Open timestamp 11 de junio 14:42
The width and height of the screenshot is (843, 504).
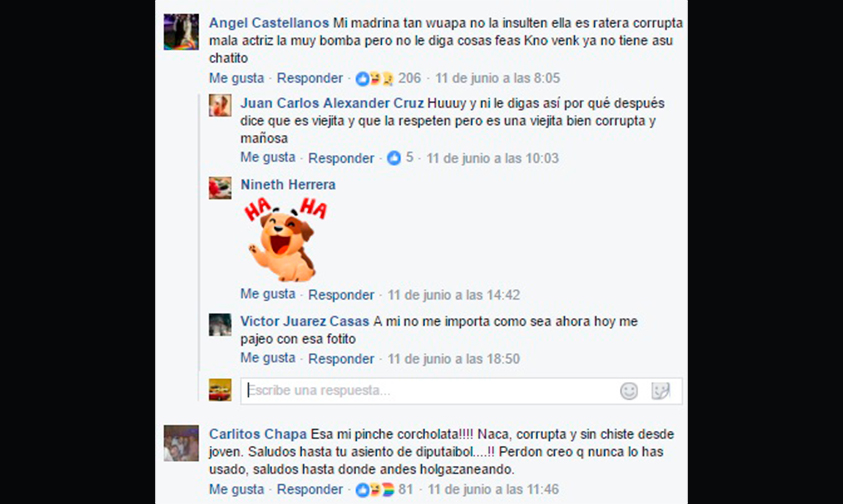[x=454, y=295]
